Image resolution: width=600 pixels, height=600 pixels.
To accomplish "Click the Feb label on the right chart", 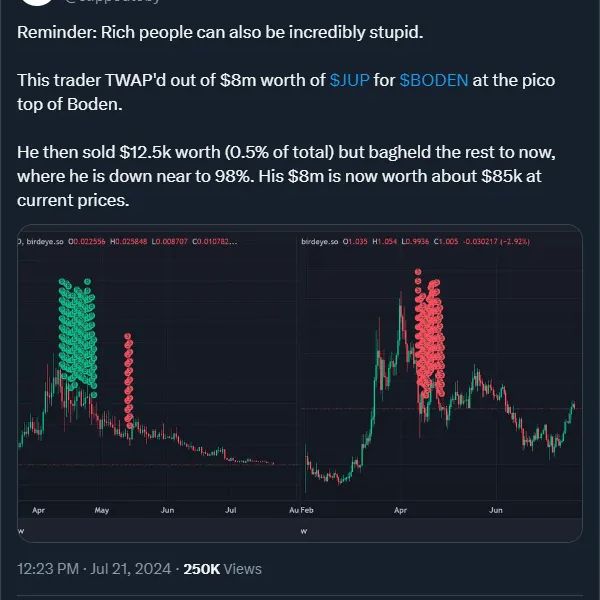I will 307,510.
